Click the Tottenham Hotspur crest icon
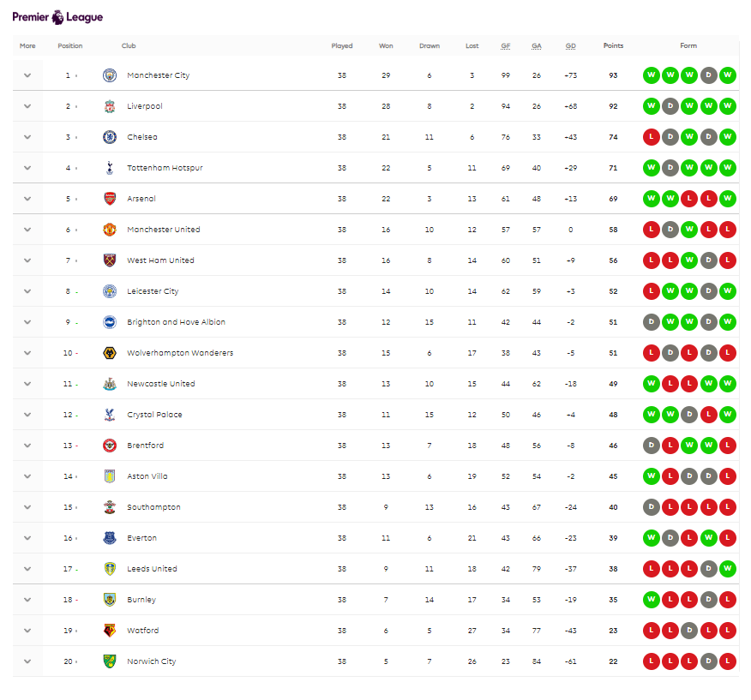The width and height of the screenshot is (751, 700). coord(109,168)
